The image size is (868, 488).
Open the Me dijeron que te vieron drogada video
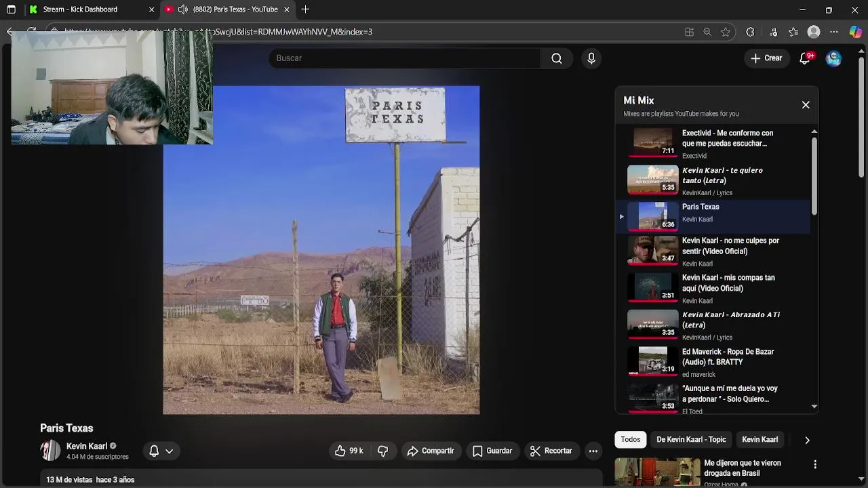[x=743, y=468]
